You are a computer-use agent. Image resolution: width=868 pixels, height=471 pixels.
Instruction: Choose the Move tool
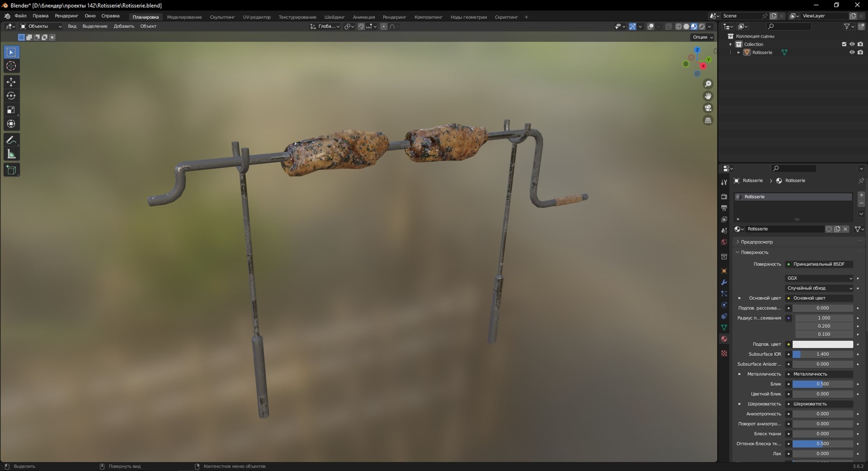pyautogui.click(x=11, y=82)
